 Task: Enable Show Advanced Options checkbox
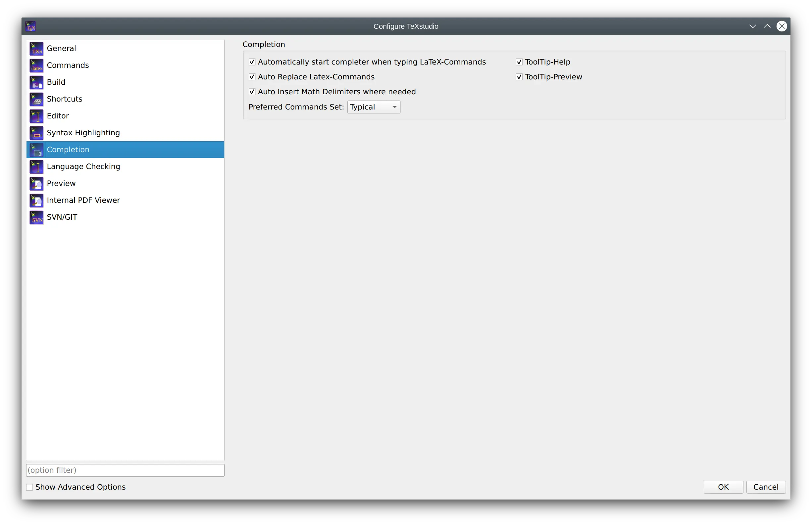click(x=29, y=487)
